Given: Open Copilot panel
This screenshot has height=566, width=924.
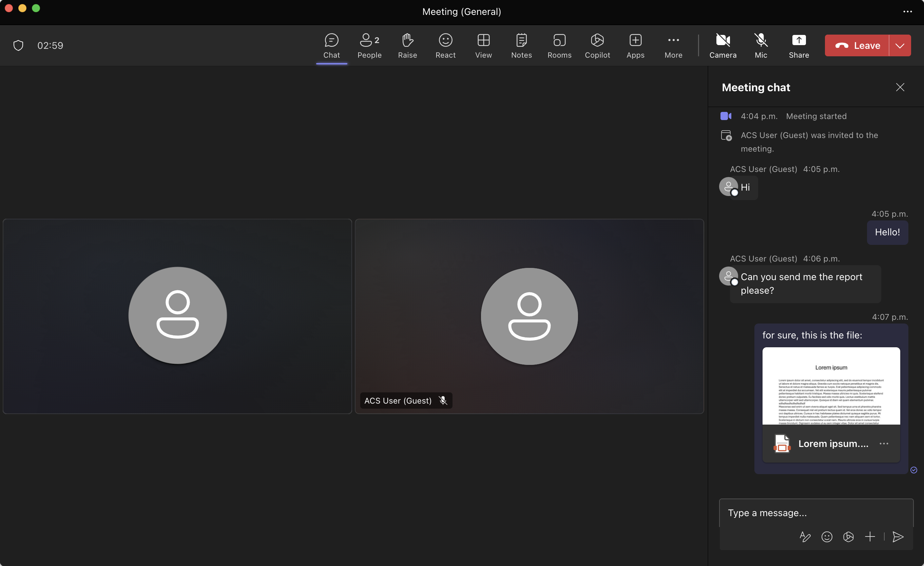Looking at the screenshot, I should 597,45.
